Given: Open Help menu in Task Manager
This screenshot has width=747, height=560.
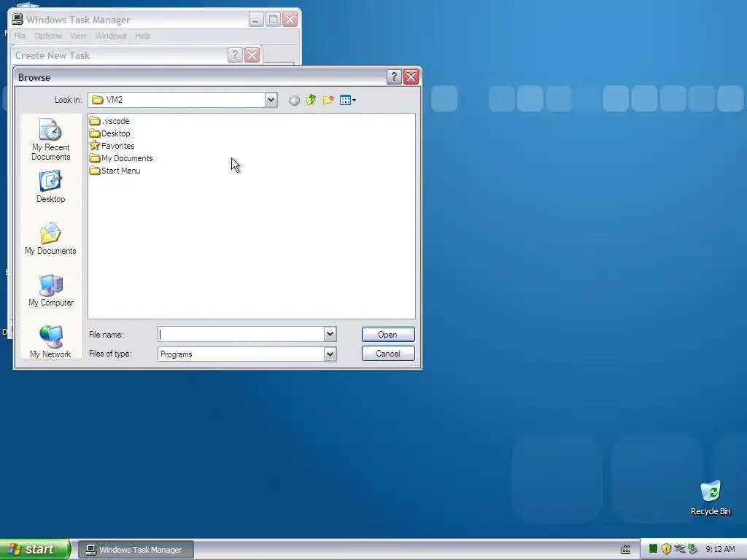Looking at the screenshot, I should point(142,36).
